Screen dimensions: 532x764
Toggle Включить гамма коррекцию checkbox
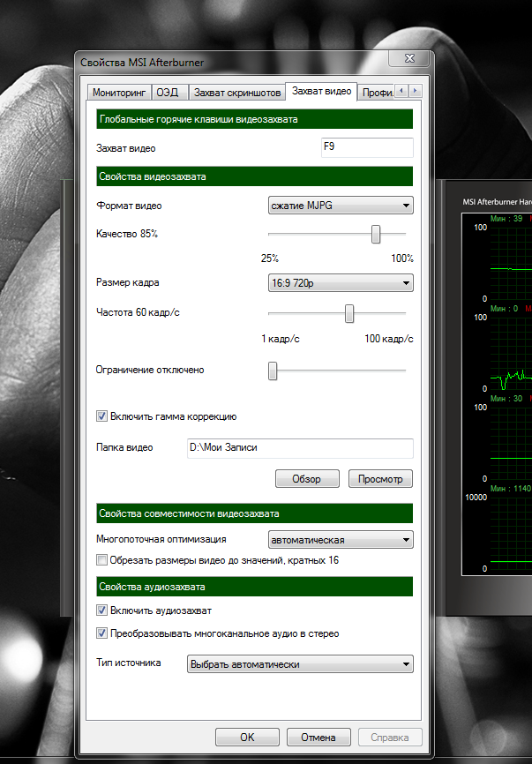tap(101, 416)
